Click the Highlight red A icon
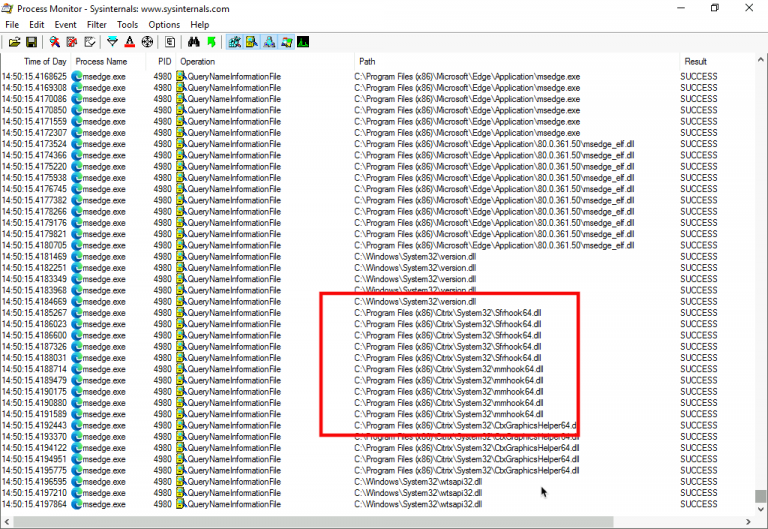 (129, 42)
